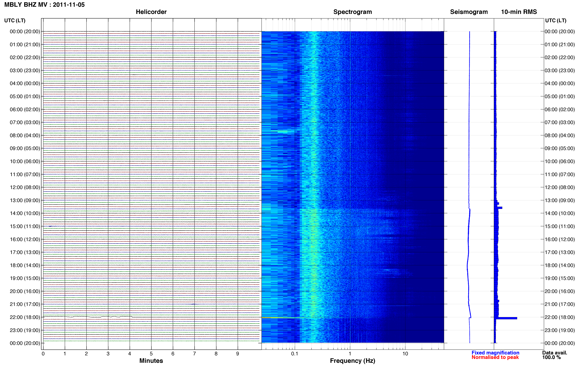Click '05:00 (01:00)' beside the RMS panel
Viewport: 588px width, 368px height.
pyautogui.click(x=560, y=96)
